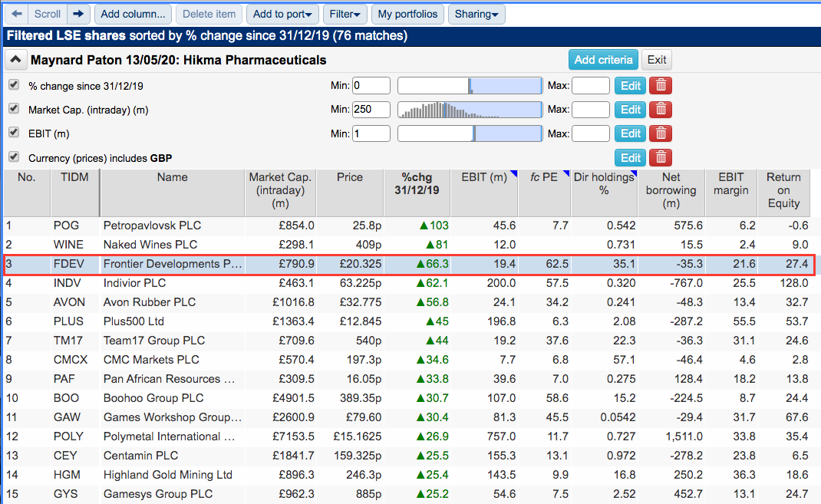Click the blue corner marker on fc PE header
Image resolution: width=821 pixels, height=504 pixels.
click(566, 173)
